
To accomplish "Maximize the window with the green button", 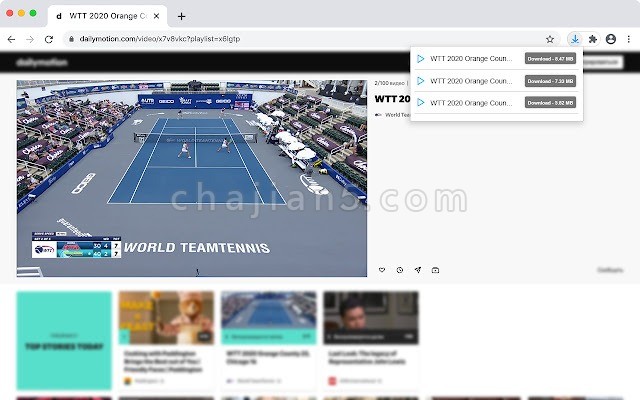I will [33, 13].
